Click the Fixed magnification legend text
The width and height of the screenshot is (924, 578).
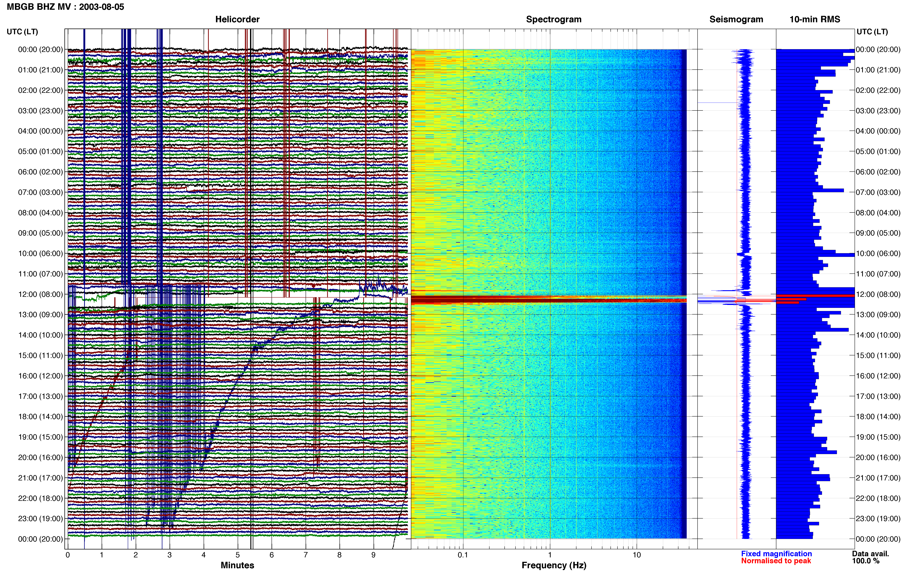coord(776,554)
